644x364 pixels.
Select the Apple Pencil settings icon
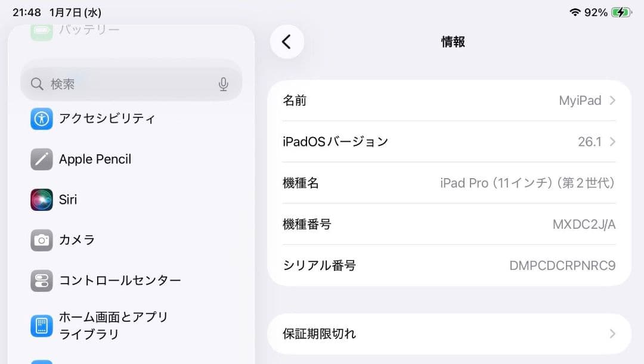tap(41, 159)
